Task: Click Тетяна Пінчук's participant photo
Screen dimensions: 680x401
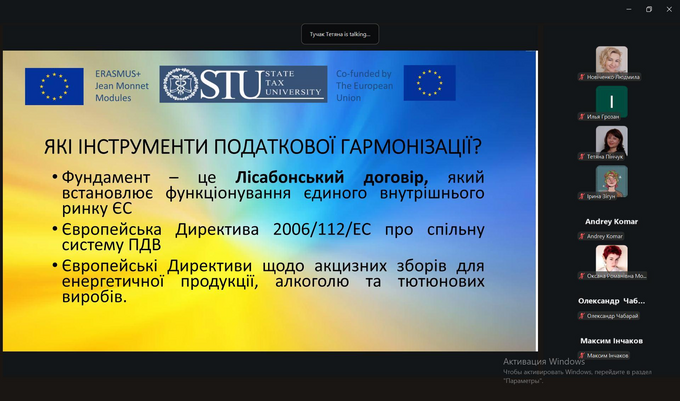Action: (611, 141)
